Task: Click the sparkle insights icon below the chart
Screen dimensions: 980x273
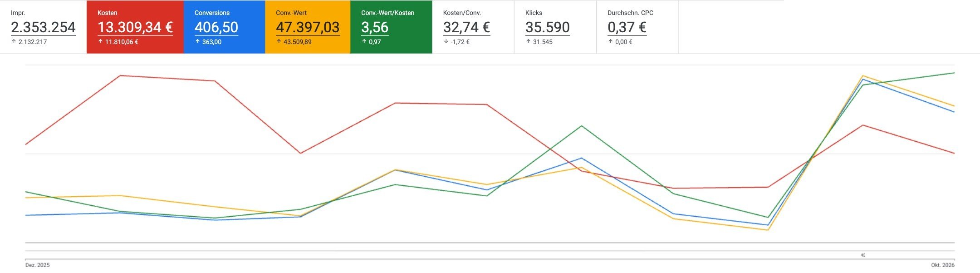Action: pos(863,255)
